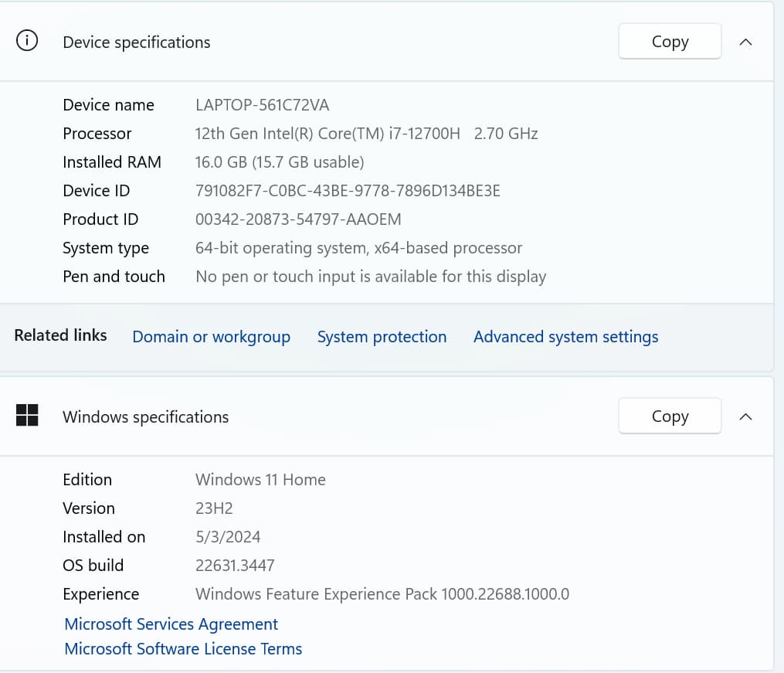Click the System type label

tap(106, 248)
